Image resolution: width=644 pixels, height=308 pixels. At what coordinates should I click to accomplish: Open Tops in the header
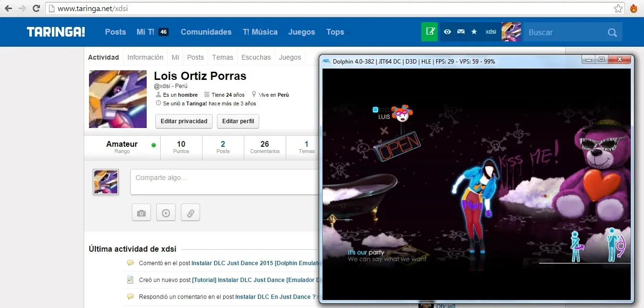pyautogui.click(x=335, y=32)
